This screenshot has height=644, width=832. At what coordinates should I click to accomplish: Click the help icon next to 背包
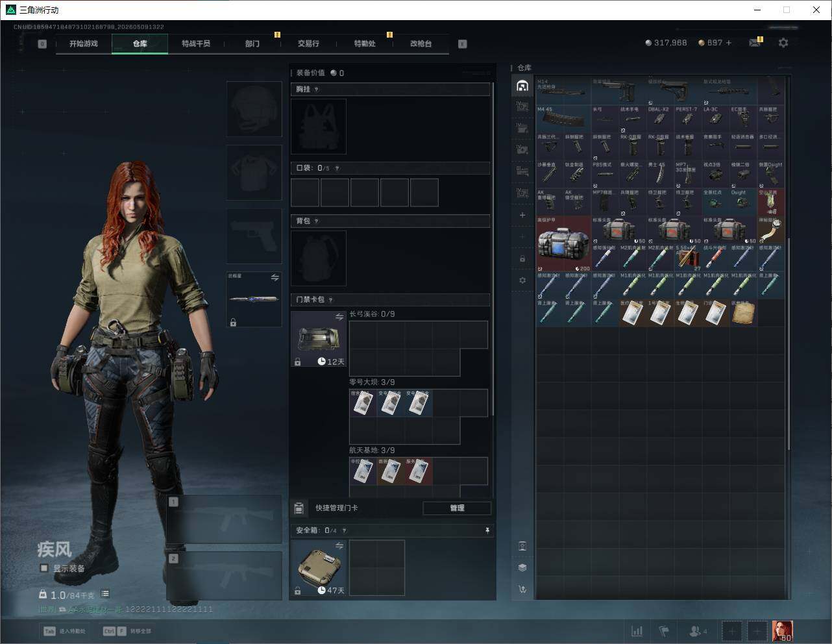point(317,221)
